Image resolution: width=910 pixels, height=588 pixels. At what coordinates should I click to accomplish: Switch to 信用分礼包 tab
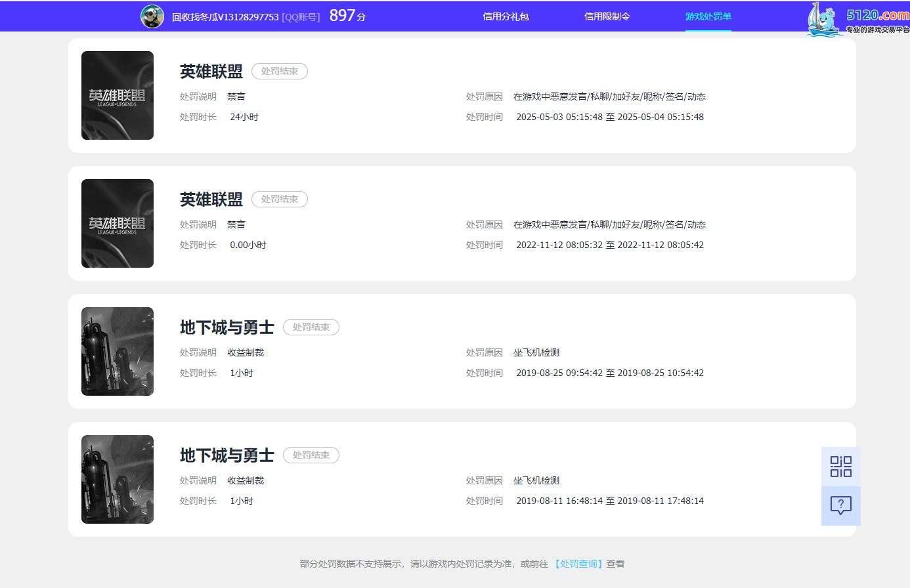(506, 16)
